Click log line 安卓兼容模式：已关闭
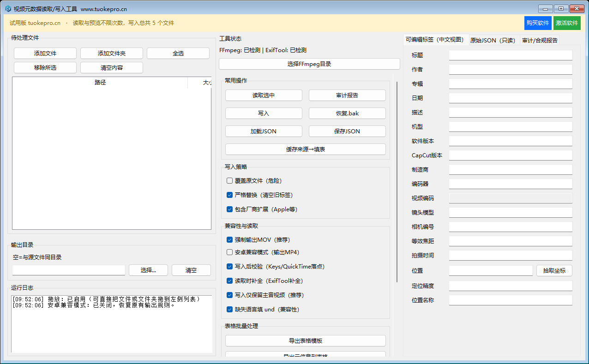Screen dimensions: 589x364 pyautogui.click(x=94, y=305)
